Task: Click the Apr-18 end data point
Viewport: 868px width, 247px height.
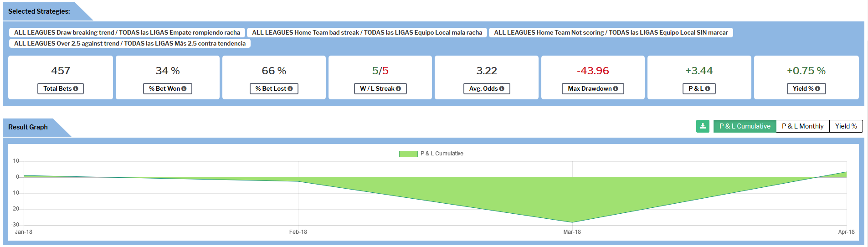Action: coord(846,172)
